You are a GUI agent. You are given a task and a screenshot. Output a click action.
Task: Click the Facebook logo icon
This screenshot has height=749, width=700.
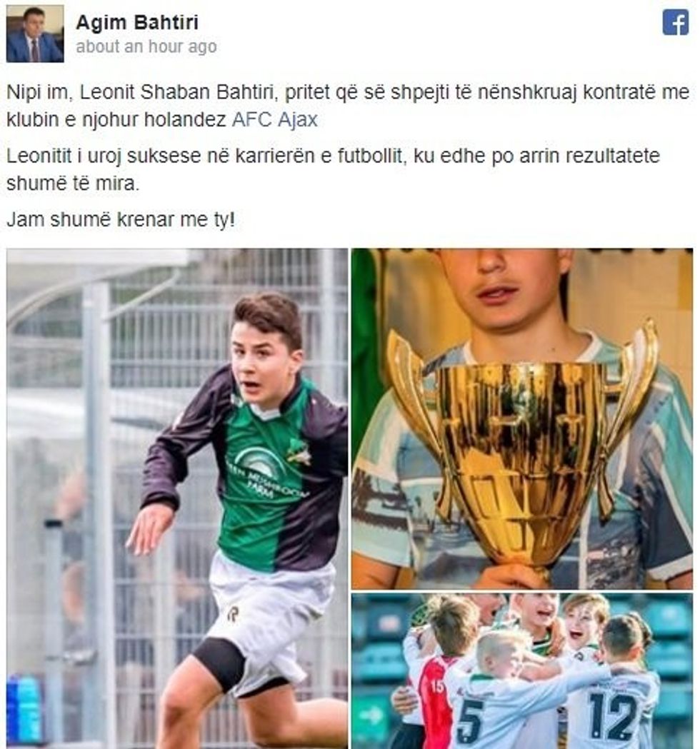tap(675, 22)
